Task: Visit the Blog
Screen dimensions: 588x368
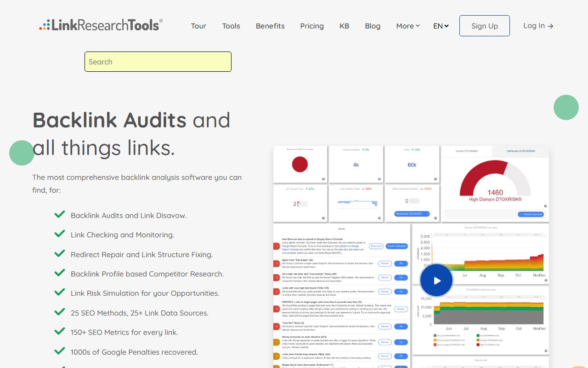Action: pos(373,26)
